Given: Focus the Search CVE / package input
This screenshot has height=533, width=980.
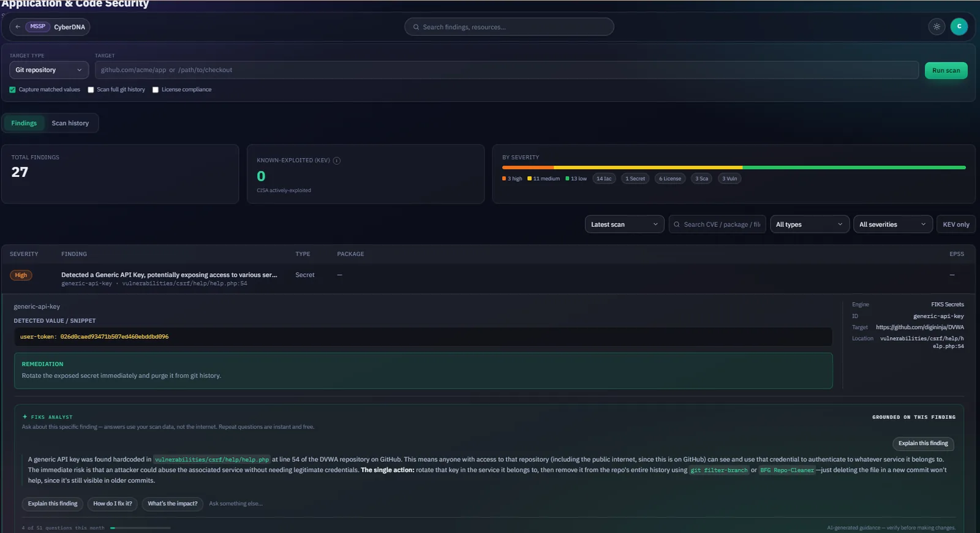Looking at the screenshot, I should pyautogui.click(x=717, y=224).
